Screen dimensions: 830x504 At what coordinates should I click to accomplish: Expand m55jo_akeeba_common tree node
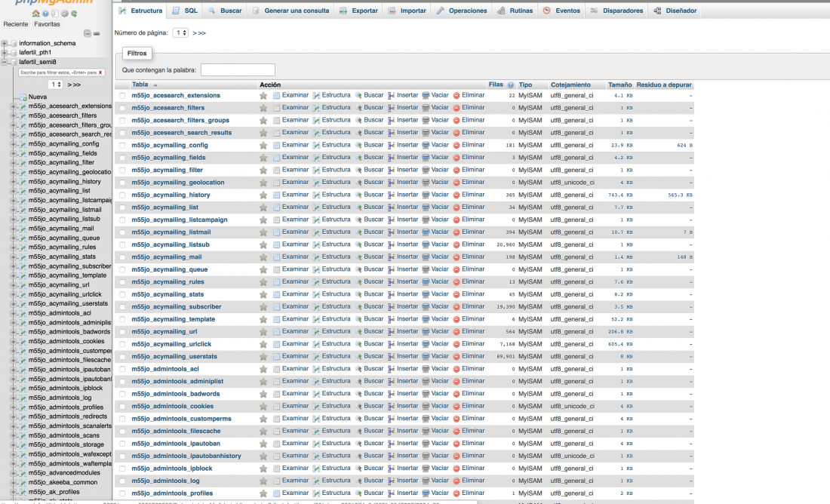[14, 482]
